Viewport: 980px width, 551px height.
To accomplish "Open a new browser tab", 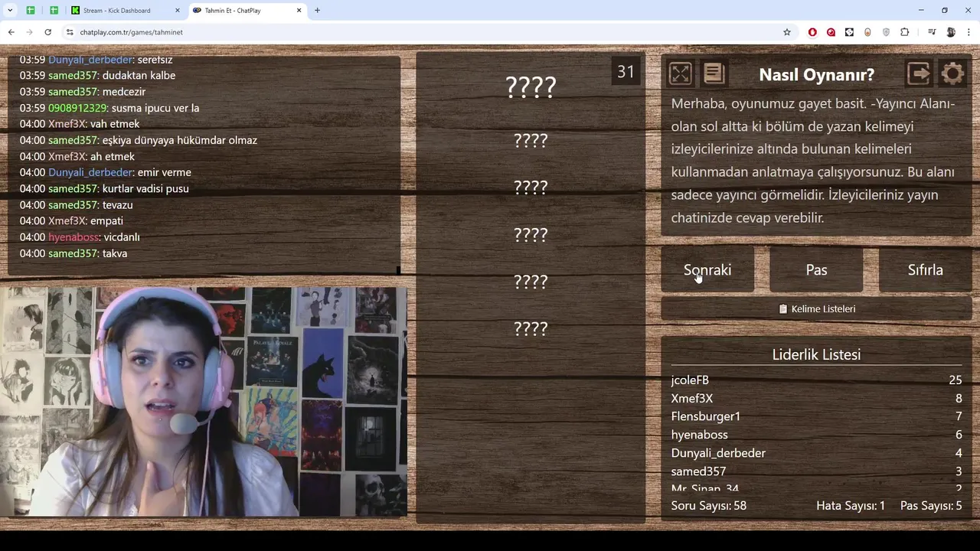I will pos(317,10).
